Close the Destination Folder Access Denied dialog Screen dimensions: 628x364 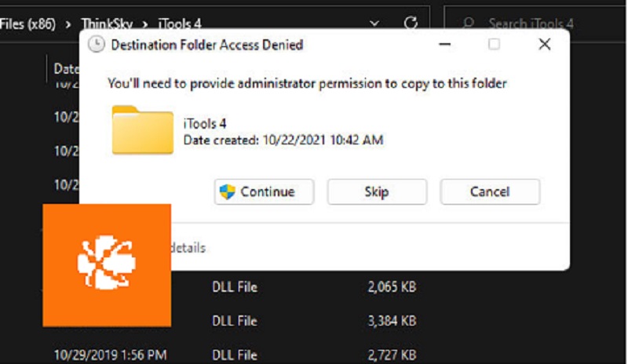[x=544, y=44]
